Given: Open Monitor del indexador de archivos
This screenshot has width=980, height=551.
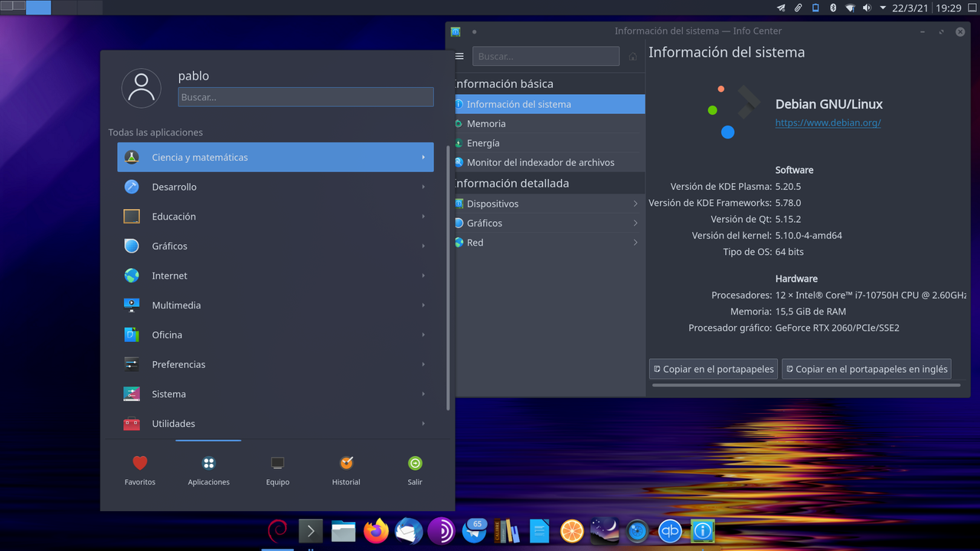Looking at the screenshot, I should [x=550, y=162].
